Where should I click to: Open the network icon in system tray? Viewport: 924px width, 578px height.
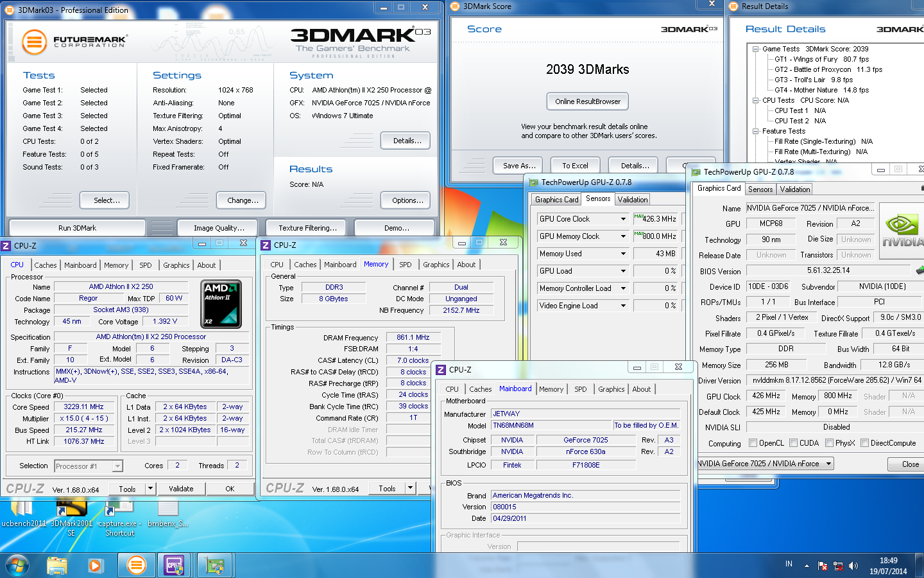[838, 566]
